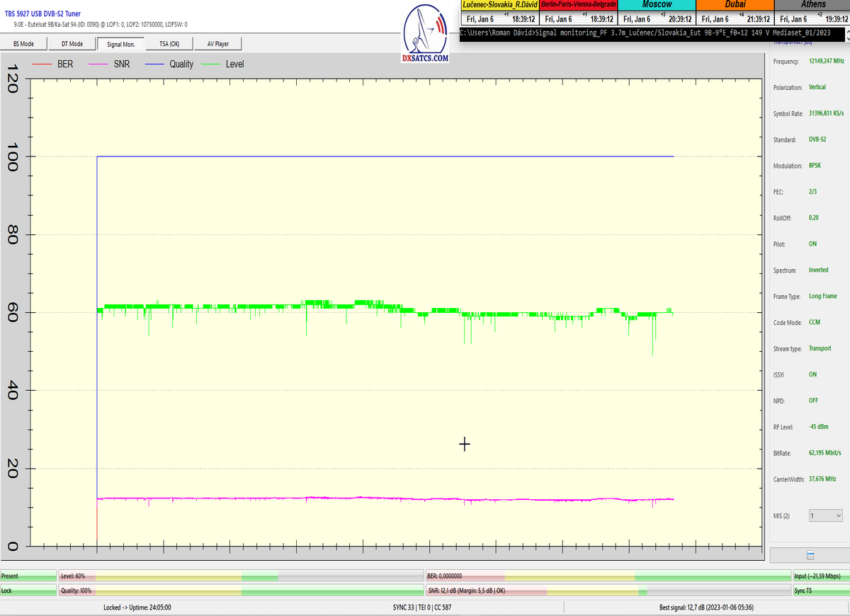Viewport: 850px width, 616px height.
Task: Click the Moscow world clock header
Action: tap(657, 5)
